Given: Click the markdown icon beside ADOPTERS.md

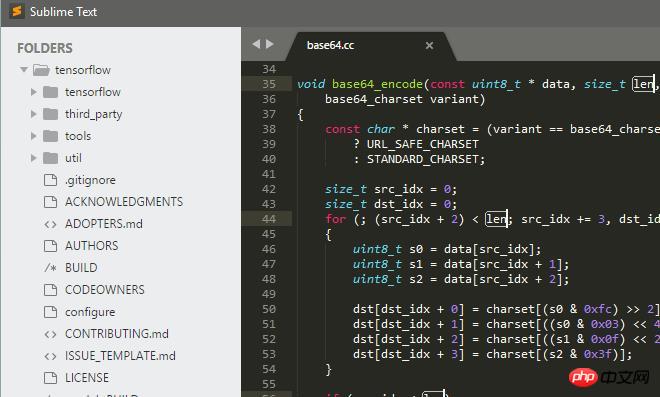Looking at the screenshot, I should [51, 224].
